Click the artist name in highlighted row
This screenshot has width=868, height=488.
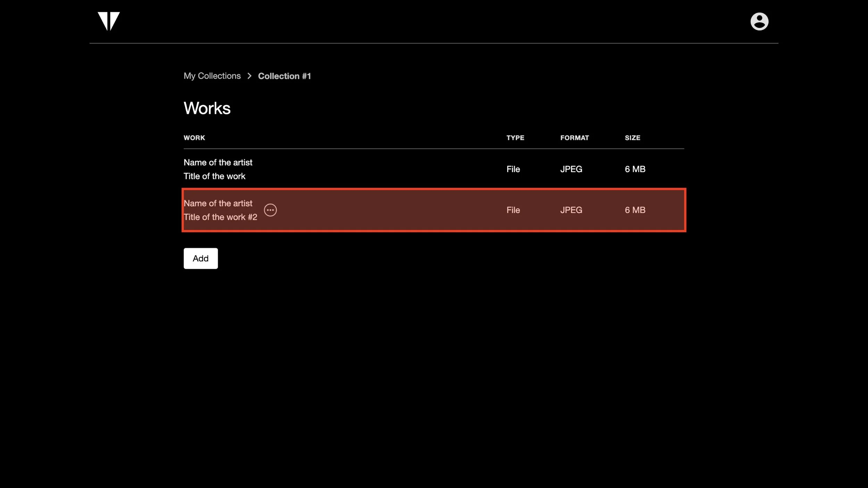click(218, 203)
